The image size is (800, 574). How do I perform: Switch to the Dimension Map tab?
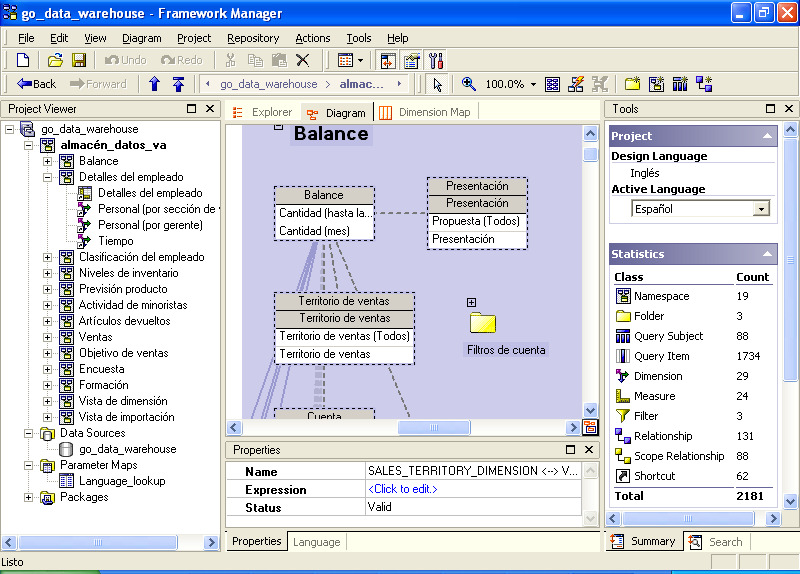tap(425, 112)
